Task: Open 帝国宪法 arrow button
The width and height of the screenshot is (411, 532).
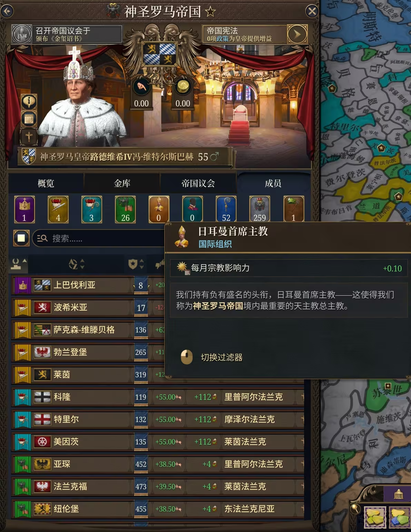Action: pos(297,34)
